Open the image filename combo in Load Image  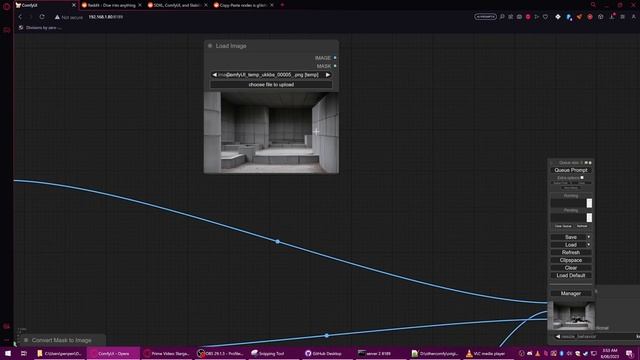pyautogui.click(x=271, y=75)
